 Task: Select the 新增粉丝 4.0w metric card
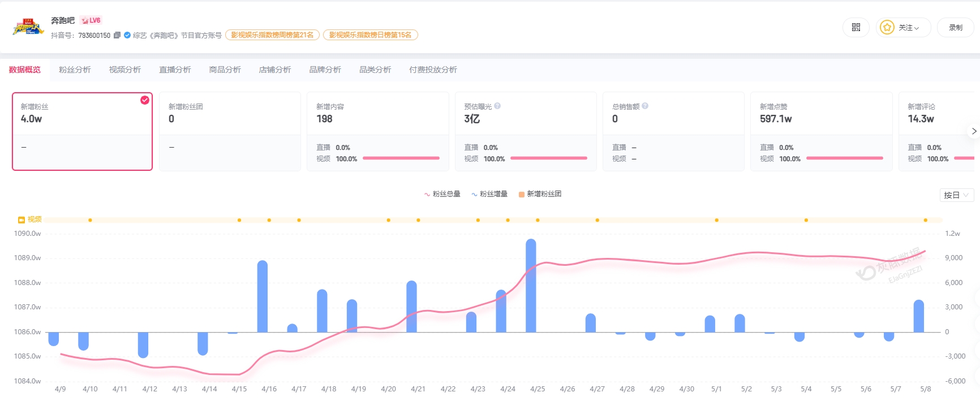pyautogui.click(x=83, y=131)
